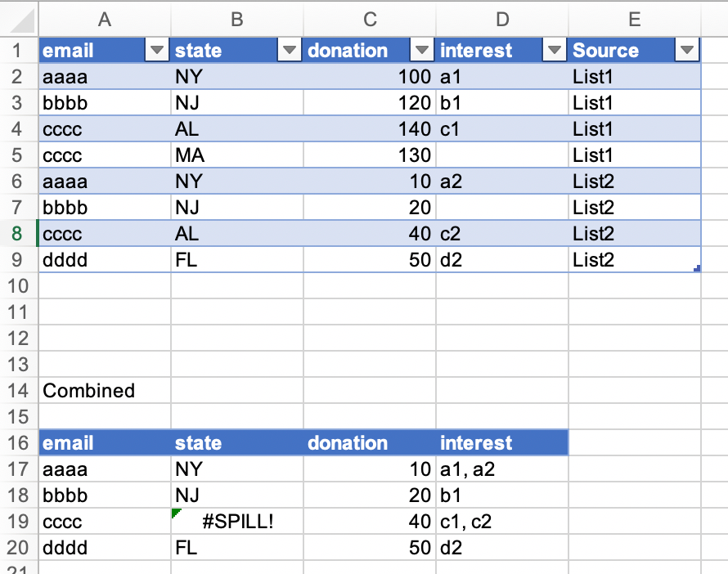
Task: Select all cells using the corner select-all button
Action: click(18, 20)
